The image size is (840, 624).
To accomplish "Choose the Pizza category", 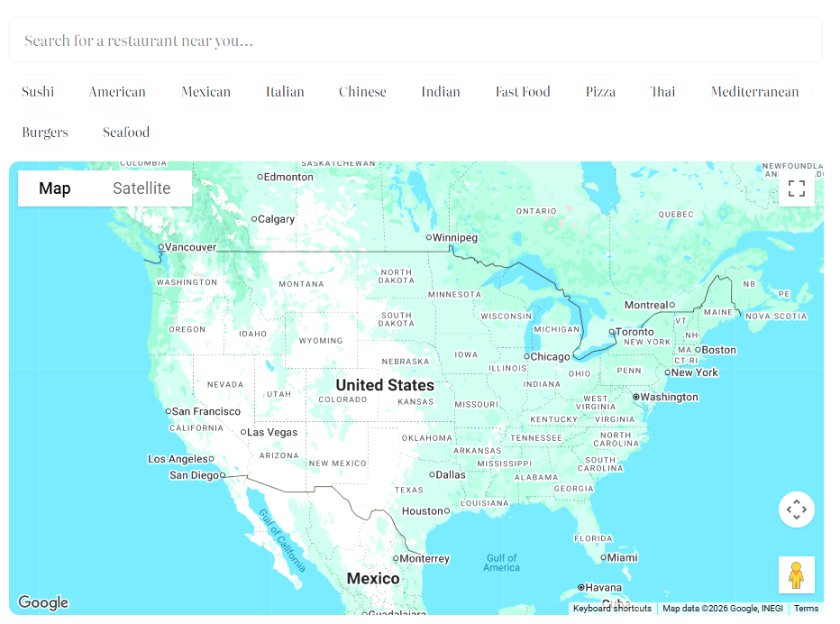I will coord(600,92).
